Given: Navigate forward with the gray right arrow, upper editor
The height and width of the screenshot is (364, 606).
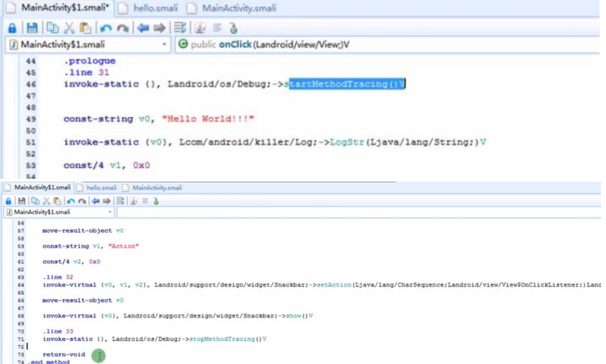Looking at the screenshot, I should point(160,28).
